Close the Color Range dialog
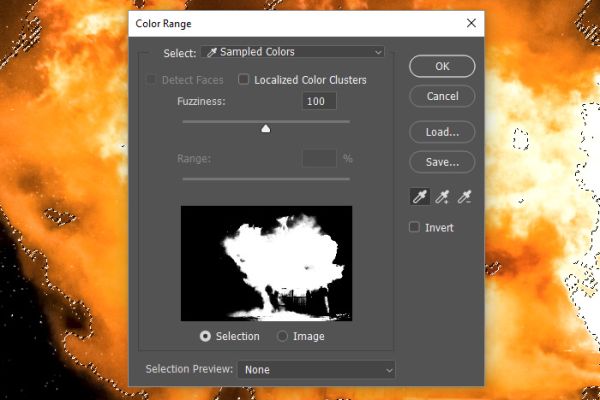 point(471,23)
